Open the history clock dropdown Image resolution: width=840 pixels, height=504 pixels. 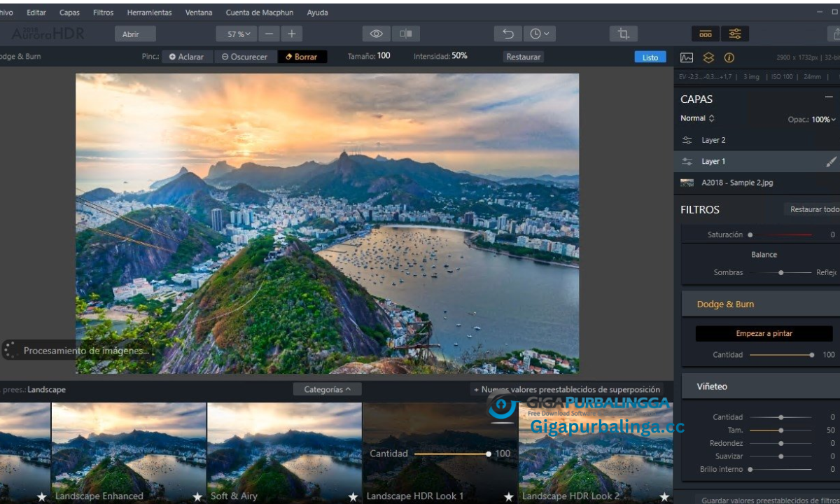(538, 34)
